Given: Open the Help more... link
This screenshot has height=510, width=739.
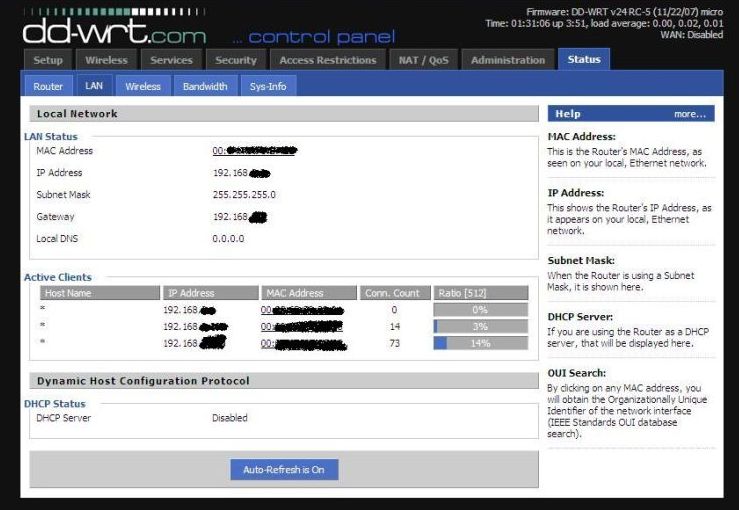Looking at the screenshot, I should tap(690, 114).
